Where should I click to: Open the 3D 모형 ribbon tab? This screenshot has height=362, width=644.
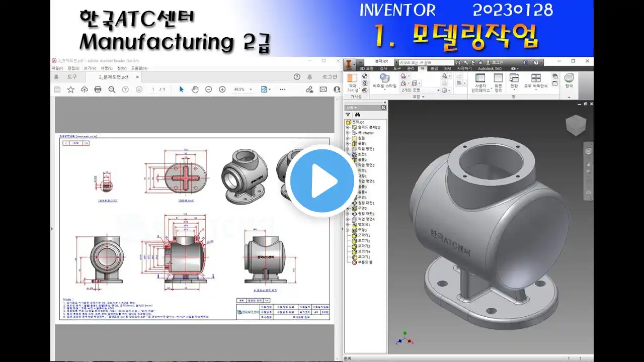pos(366,68)
